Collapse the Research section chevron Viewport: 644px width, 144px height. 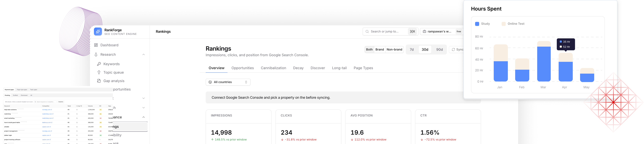coord(144,55)
